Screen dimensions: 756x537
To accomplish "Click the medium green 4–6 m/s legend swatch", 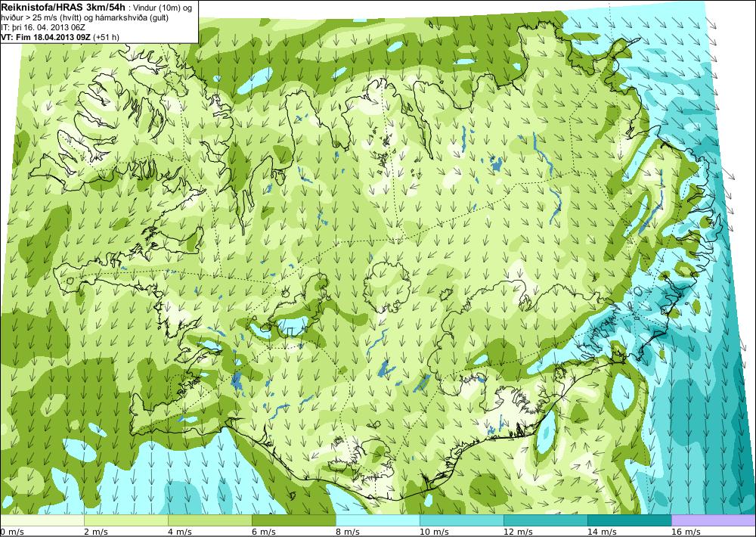I will coord(209,520).
